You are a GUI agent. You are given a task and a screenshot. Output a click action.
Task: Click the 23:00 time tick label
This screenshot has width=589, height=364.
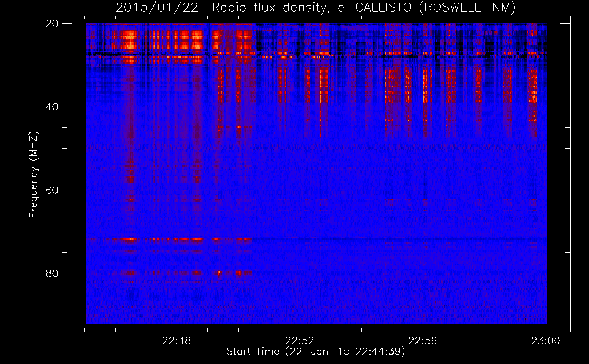546,341
